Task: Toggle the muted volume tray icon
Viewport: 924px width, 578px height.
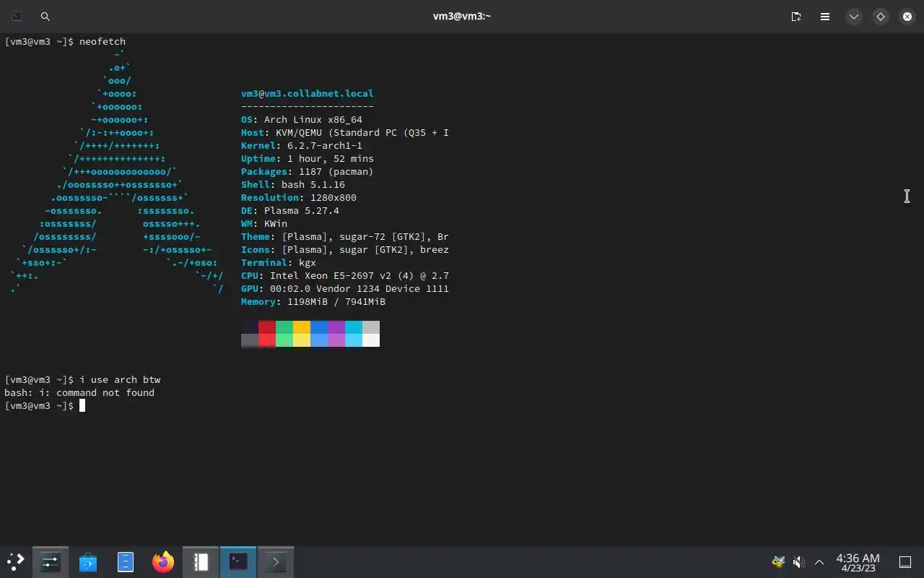Action: tap(798, 561)
